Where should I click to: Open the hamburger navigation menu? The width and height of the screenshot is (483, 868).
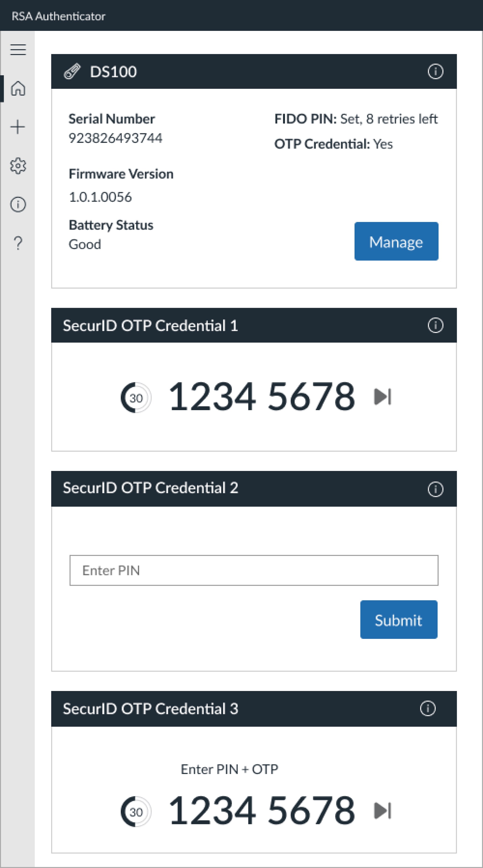click(x=18, y=50)
